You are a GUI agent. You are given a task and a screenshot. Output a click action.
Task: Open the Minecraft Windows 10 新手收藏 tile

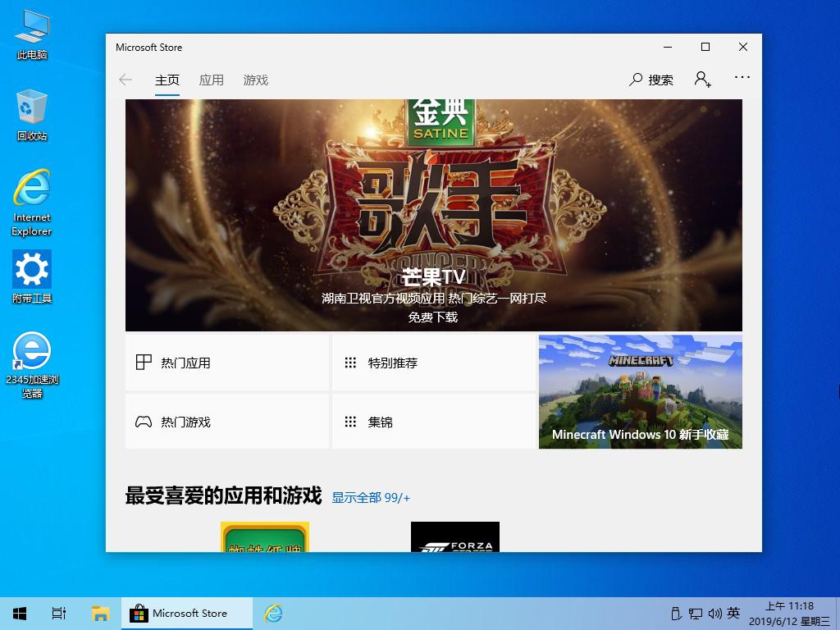pos(640,391)
